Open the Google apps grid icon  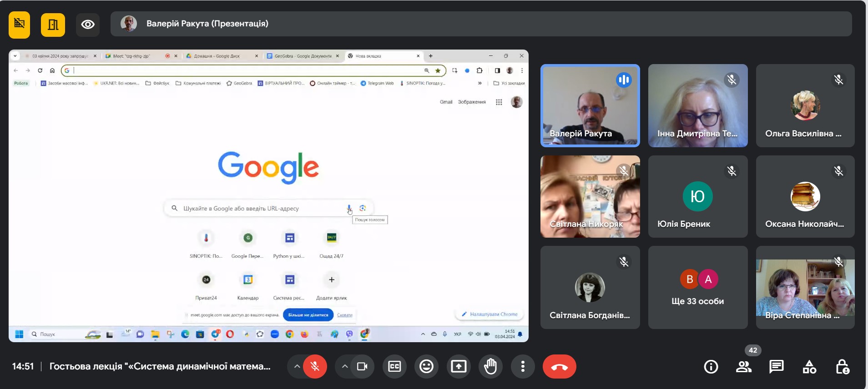click(x=499, y=102)
